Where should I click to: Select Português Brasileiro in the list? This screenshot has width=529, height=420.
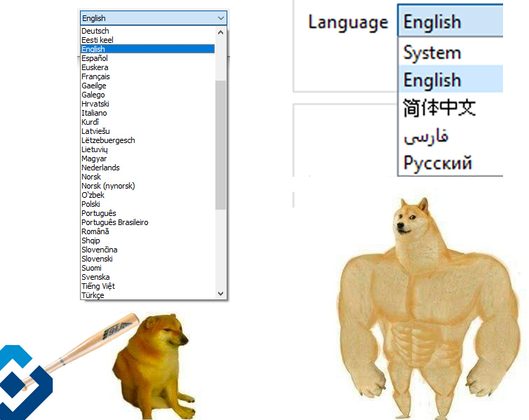tap(148, 222)
